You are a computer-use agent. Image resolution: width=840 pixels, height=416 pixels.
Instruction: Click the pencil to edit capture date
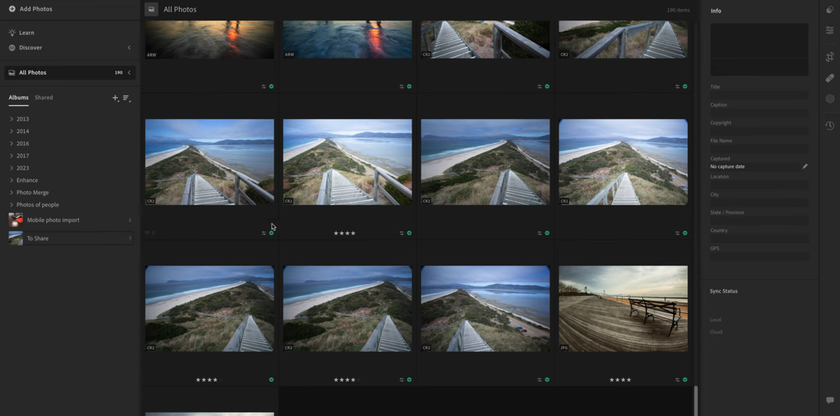coord(804,167)
